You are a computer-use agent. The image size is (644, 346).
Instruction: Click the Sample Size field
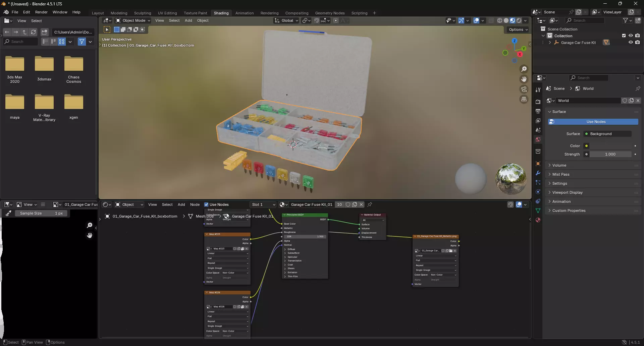42,213
